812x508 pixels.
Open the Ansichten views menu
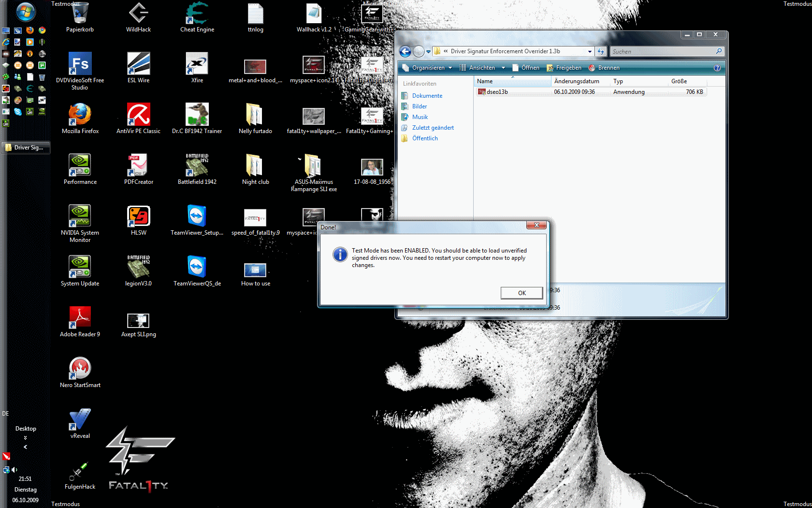pos(478,68)
